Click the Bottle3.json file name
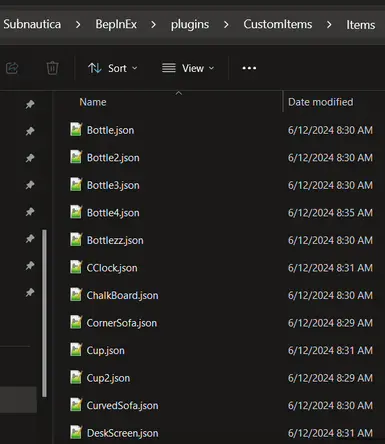The width and height of the screenshot is (385, 444). [x=113, y=185]
